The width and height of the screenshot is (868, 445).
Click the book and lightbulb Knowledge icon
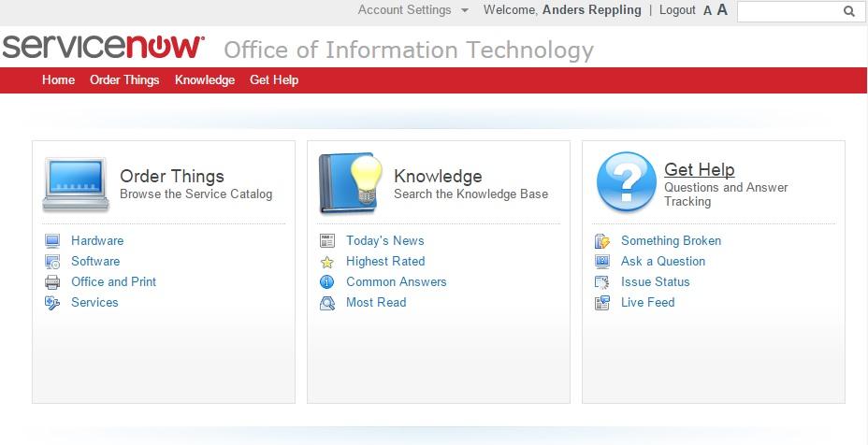352,183
